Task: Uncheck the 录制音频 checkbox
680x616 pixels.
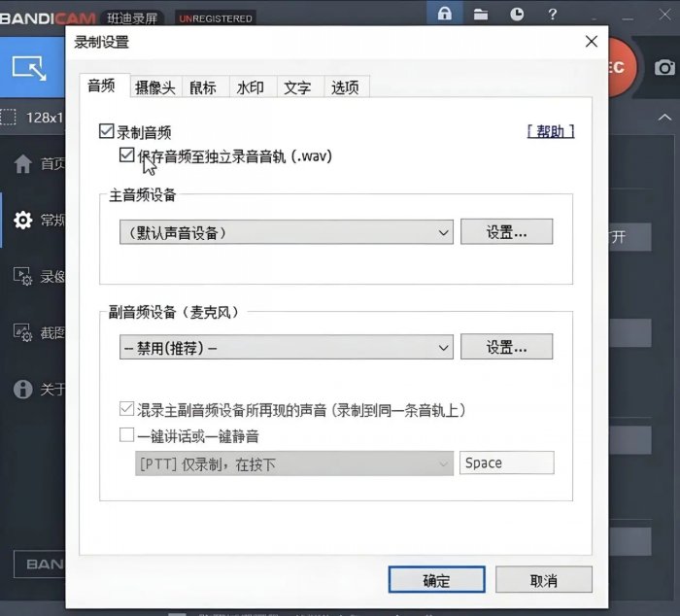Action: point(107,131)
